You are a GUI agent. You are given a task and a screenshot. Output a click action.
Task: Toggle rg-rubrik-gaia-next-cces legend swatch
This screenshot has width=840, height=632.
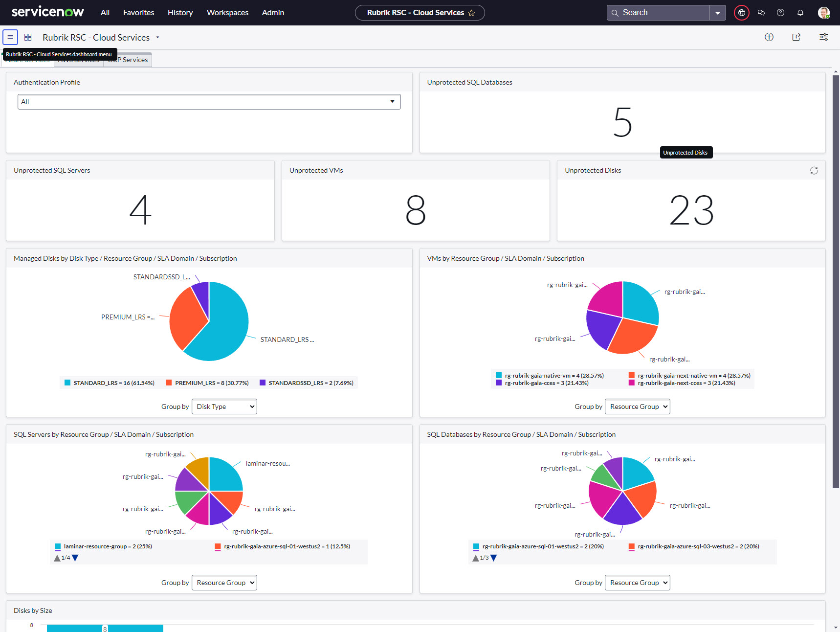pos(632,383)
